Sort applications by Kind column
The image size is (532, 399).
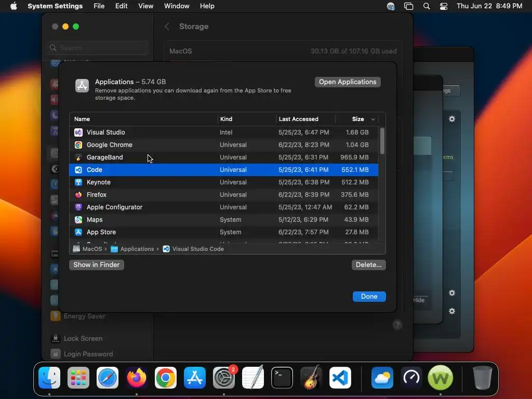pos(227,119)
